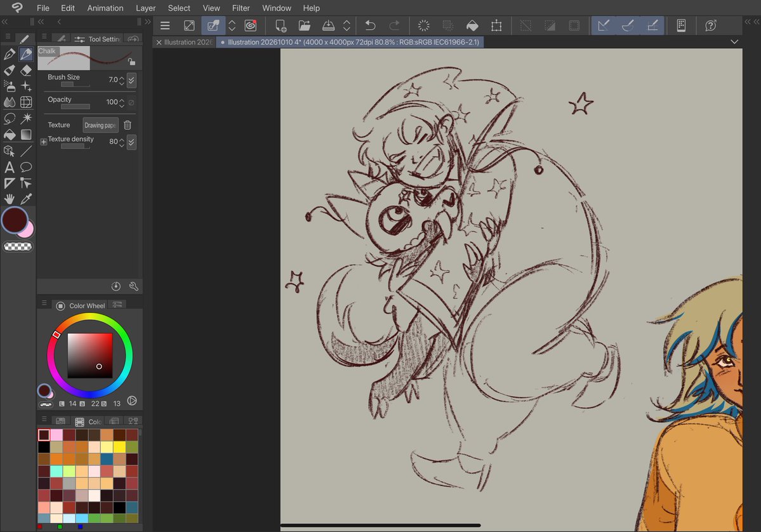Reset tool settings to initial clock icon
Viewport: 761px width, 532px height.
coord(116,286)
